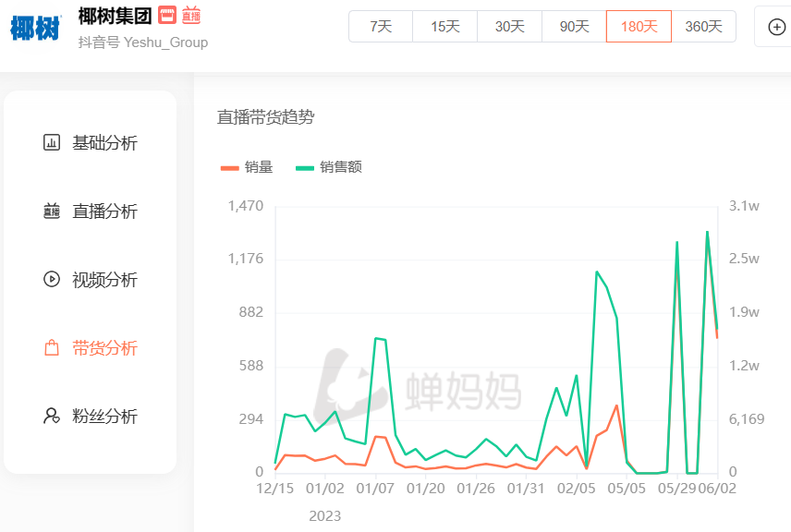Viewport: 791px width, 532px height.
Task: Select the 带货分析 shopping bag icon
Action: pos(51,348)
